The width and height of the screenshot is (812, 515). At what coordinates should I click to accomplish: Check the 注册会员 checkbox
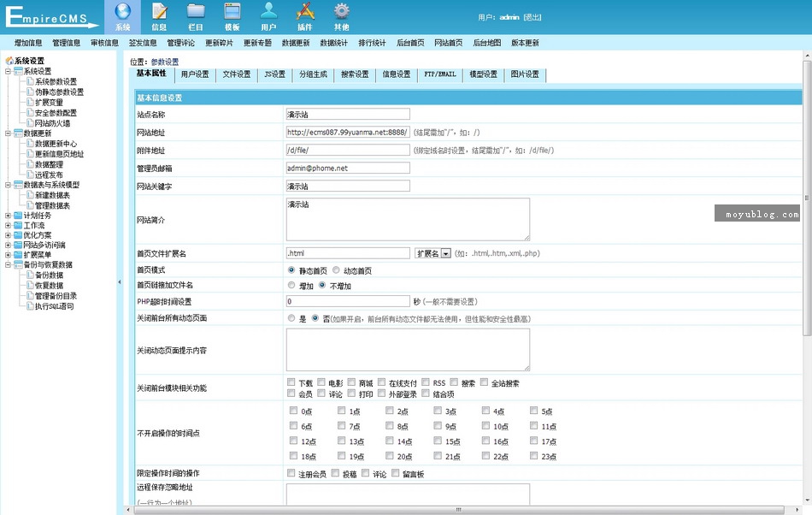pos(291,473)
